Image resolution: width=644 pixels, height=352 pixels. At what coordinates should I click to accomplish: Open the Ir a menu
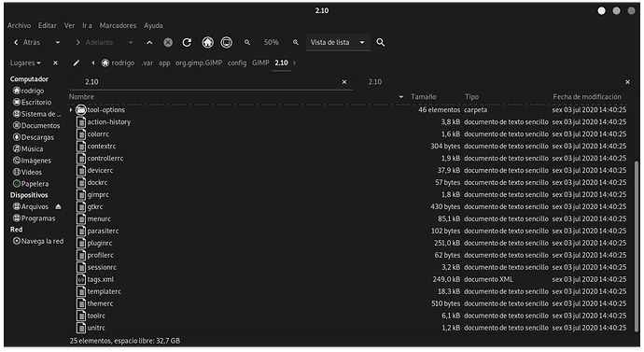pyautogui.click(x=87, y=25)
